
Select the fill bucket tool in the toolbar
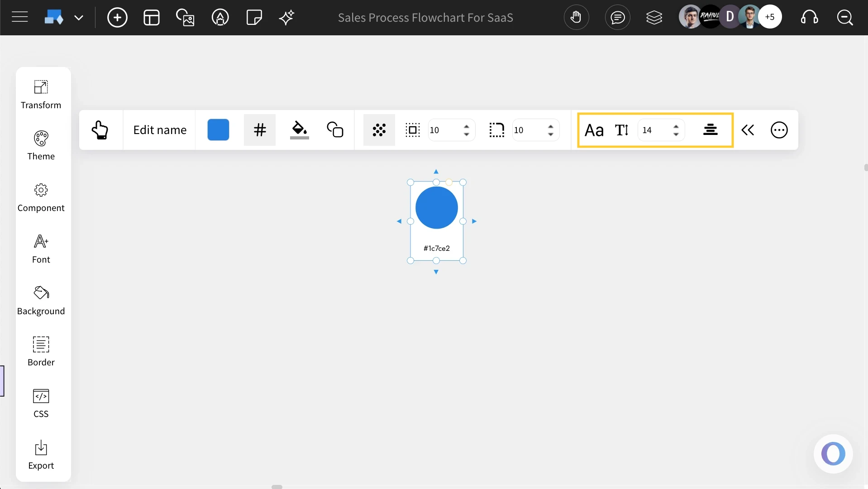tap(300, 130)
